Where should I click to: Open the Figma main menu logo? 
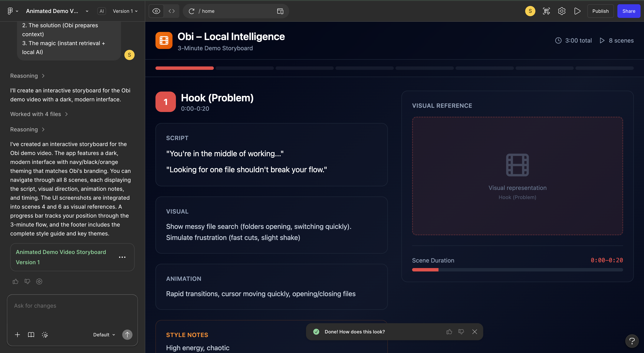10,11
